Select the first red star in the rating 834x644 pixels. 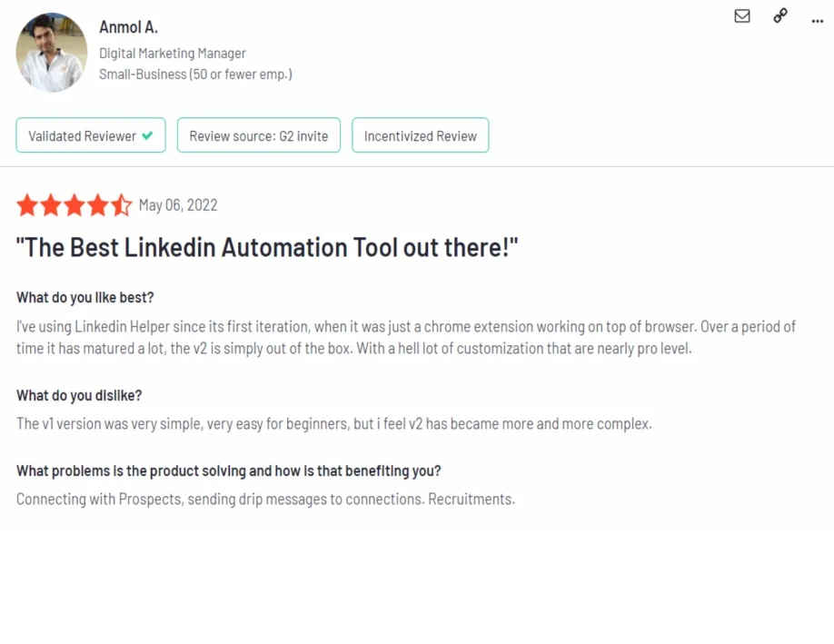click(x=27, y=205)
